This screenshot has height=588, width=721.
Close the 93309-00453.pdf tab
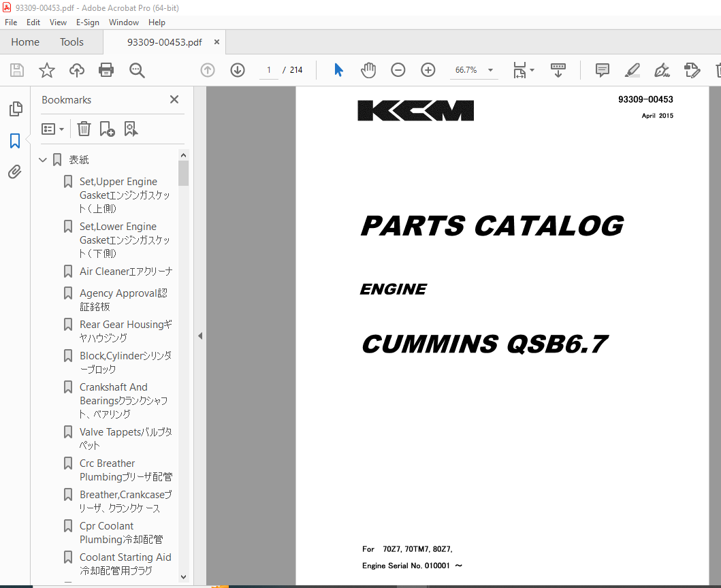pyautogui.click(x=217, y=42)
